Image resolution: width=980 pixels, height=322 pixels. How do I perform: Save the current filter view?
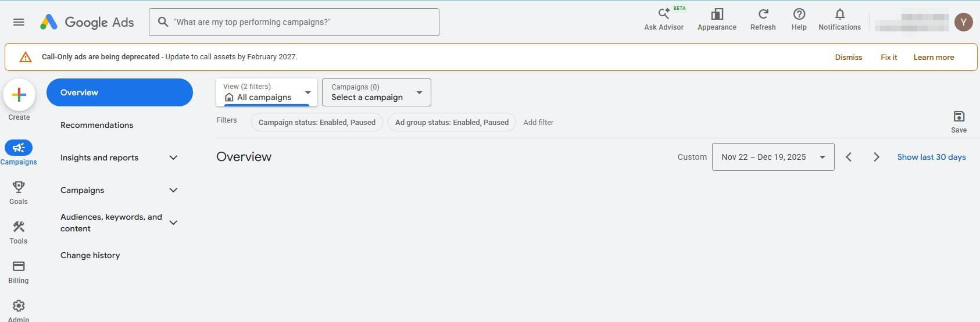(x=958, y=121)
